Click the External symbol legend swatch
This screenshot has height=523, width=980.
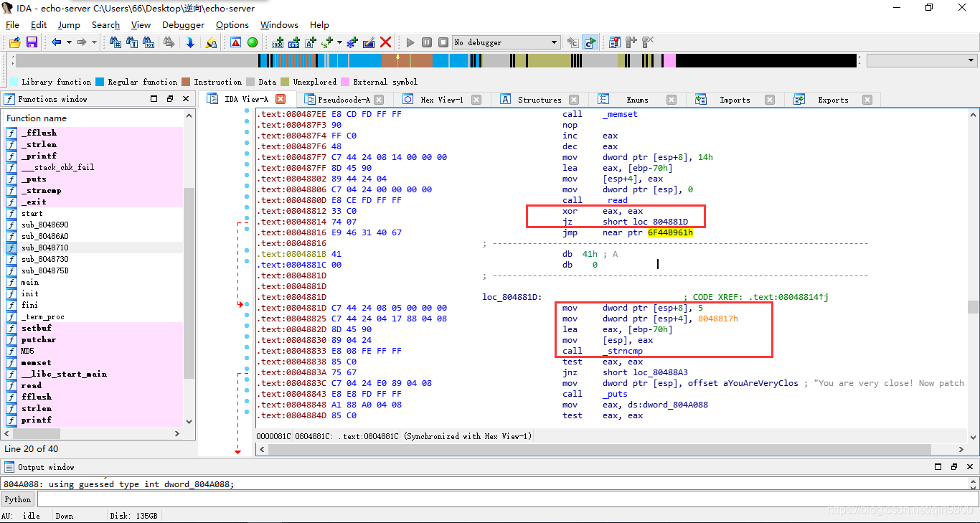click(x=345, y=82)
